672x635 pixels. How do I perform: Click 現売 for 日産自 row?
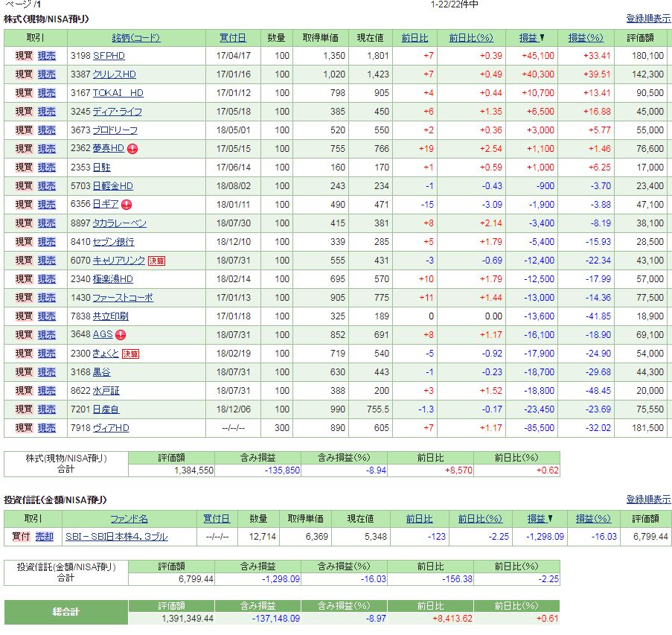47,409
